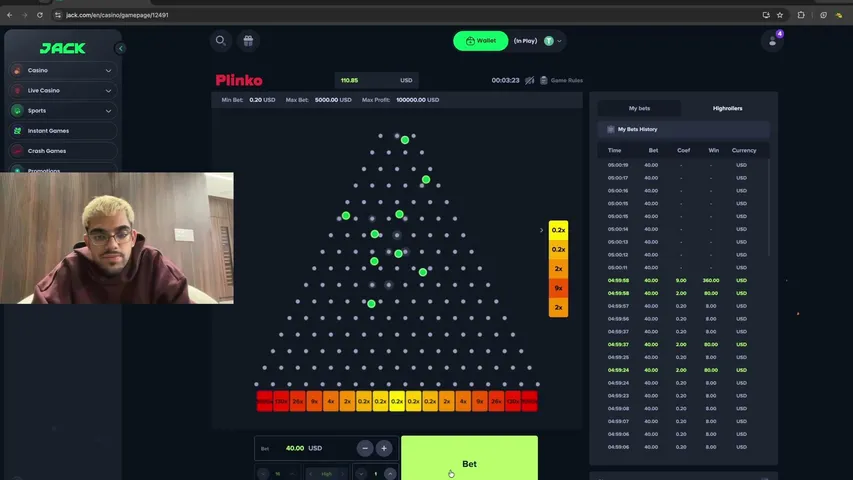This screenshot has height=480, width=853.
Task: Click the green Wallet button
Action: [x=481, y=41]
